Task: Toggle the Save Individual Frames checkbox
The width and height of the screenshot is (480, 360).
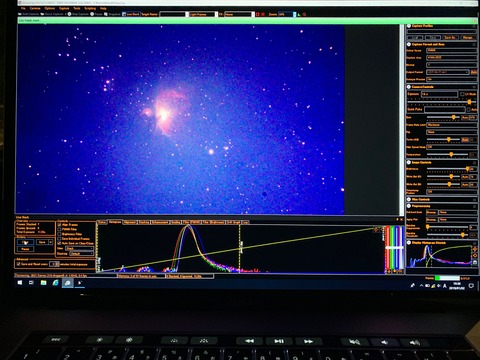Action: tap(59, 239)
